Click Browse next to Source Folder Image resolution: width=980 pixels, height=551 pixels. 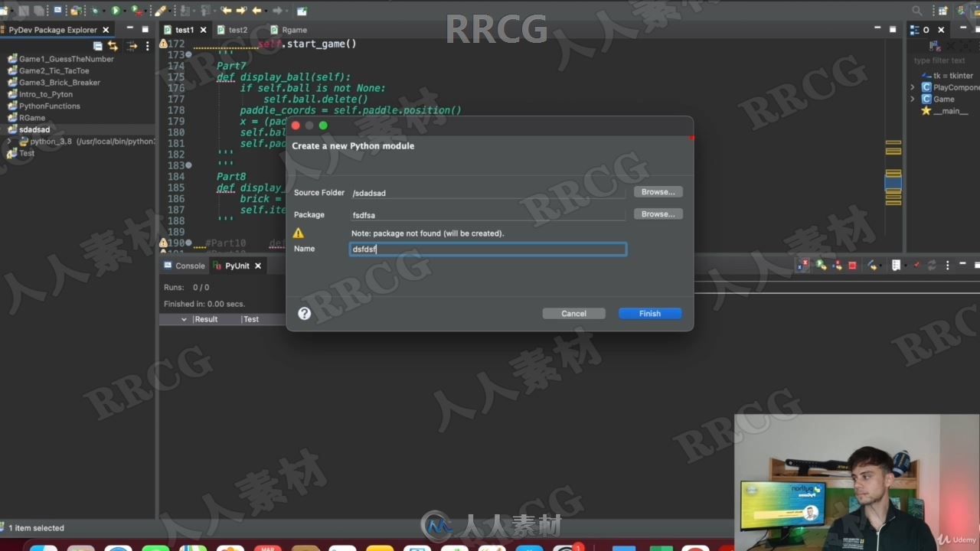(658, 192)
